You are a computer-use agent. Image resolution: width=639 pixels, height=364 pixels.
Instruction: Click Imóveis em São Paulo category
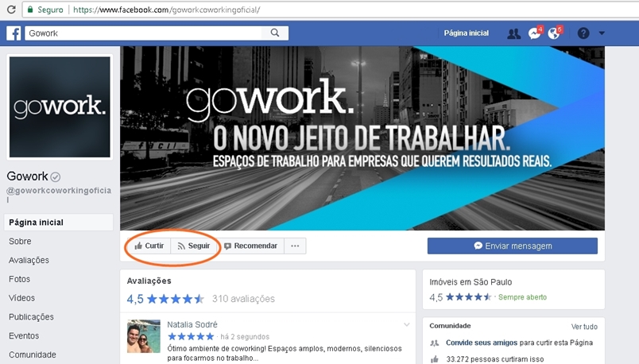coord(471,282)
